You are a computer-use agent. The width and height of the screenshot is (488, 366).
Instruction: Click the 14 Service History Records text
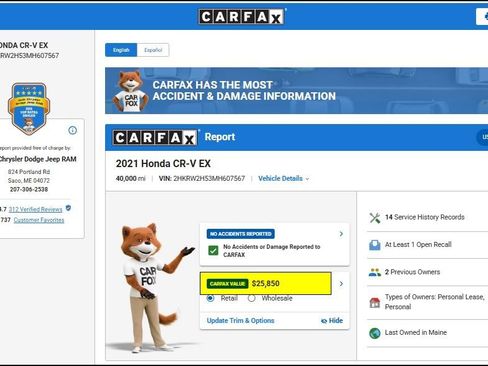[425, 217]
